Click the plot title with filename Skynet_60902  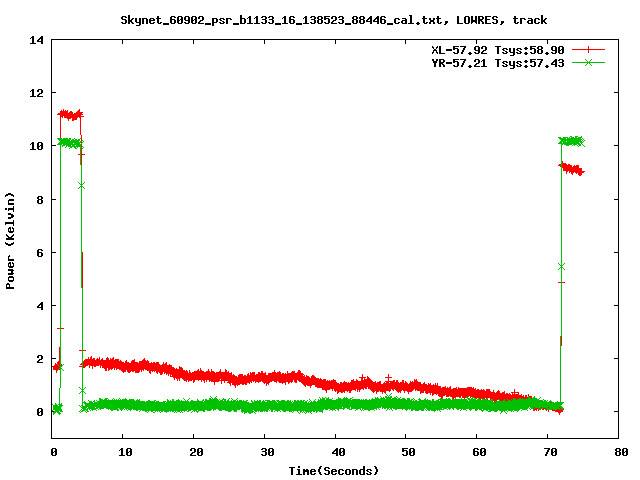(x=333, y=20)
